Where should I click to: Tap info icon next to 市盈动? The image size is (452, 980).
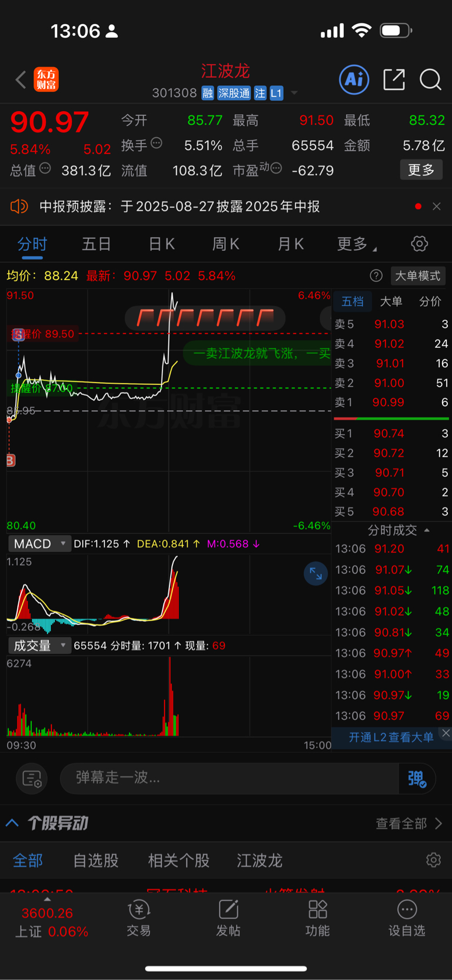pos(276,168)
